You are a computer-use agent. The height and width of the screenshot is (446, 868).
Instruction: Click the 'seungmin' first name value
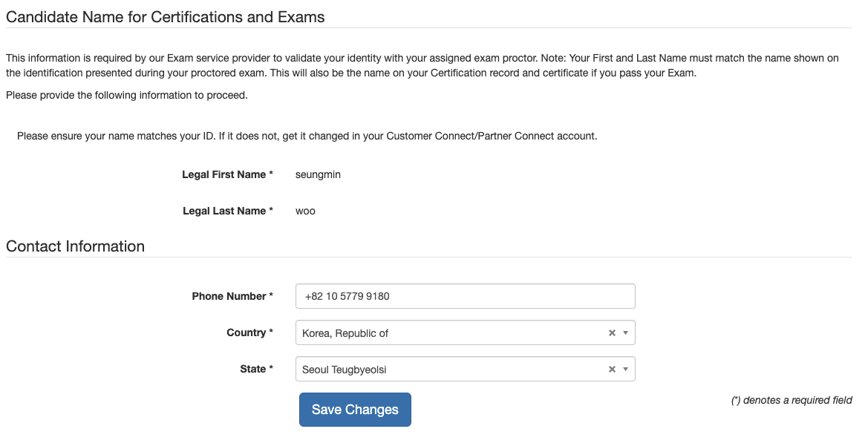tap(318, 175)
